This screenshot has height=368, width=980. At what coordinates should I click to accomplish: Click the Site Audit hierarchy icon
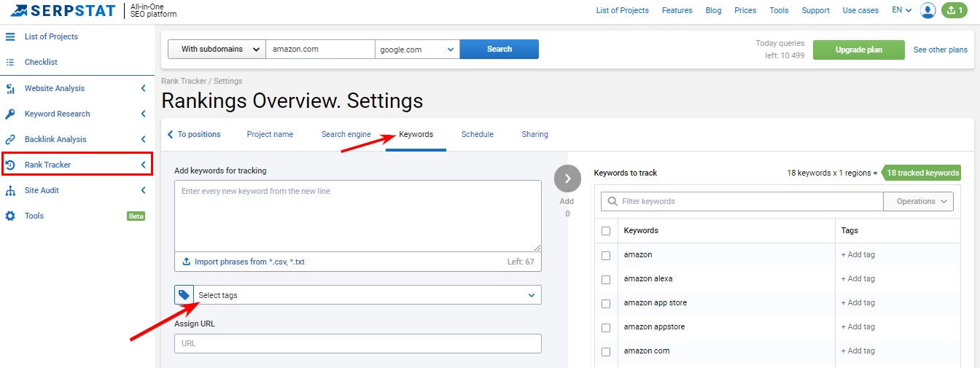pyautogui.click(x=10, y=190)
